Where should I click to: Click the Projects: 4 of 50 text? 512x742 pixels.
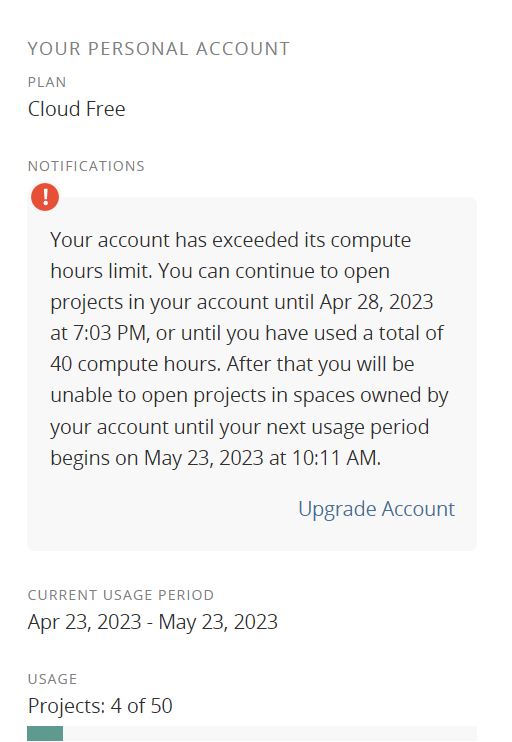[100, 706]
